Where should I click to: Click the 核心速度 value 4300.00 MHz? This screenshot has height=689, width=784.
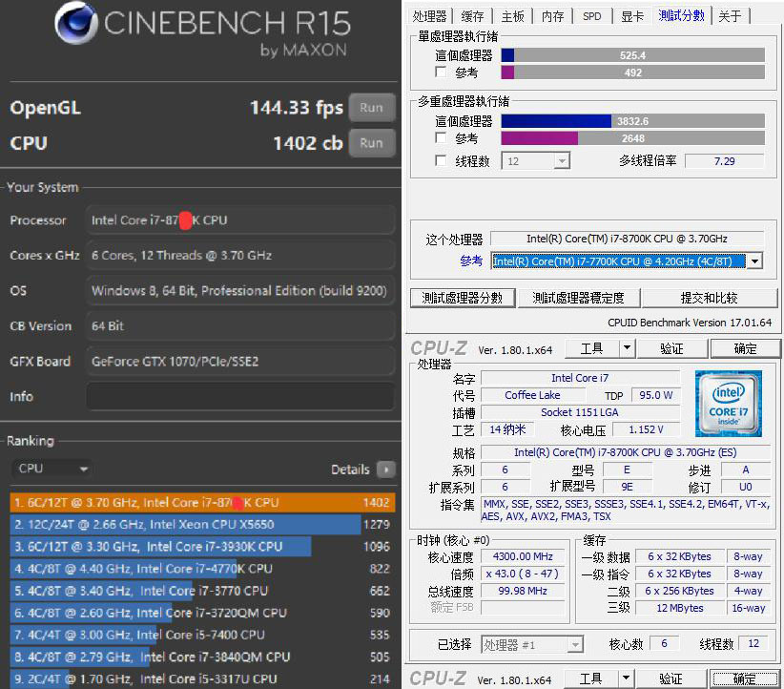pos(523,556)
